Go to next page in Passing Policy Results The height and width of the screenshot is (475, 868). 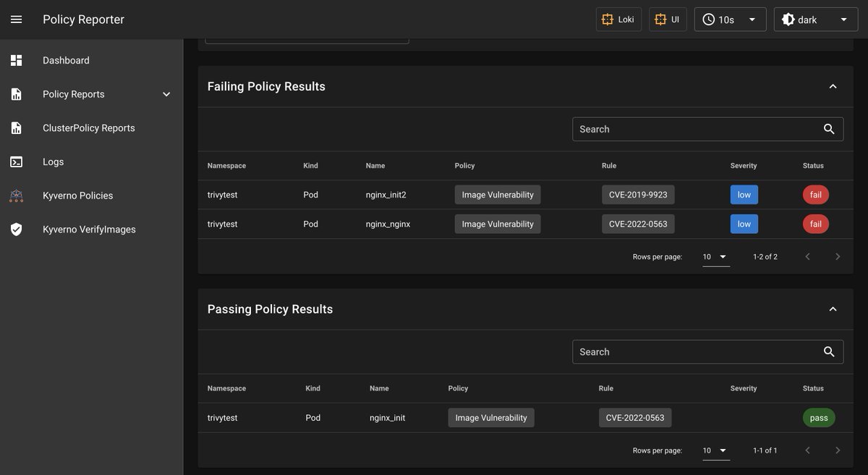pos(838,450)
